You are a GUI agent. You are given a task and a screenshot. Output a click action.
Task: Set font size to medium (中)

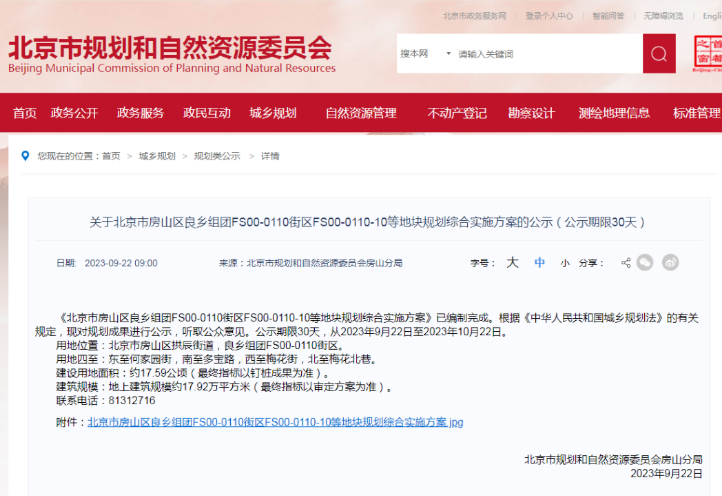pyautogui.click(x=540, y=263)
